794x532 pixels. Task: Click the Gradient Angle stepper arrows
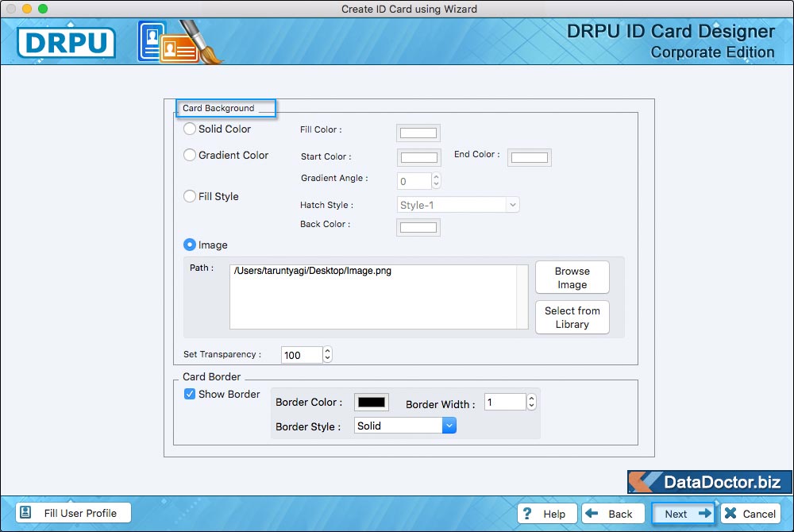pyautogui.click(x=436, y=181)
